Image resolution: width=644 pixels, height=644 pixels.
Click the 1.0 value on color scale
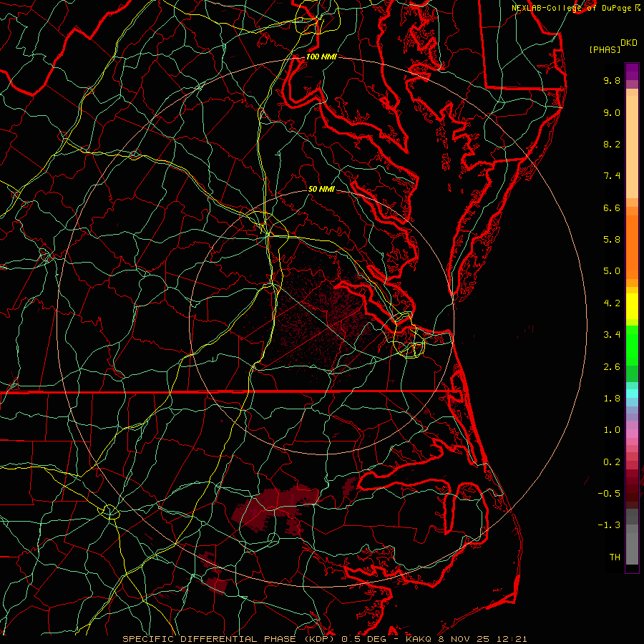(x=612, y=430)
